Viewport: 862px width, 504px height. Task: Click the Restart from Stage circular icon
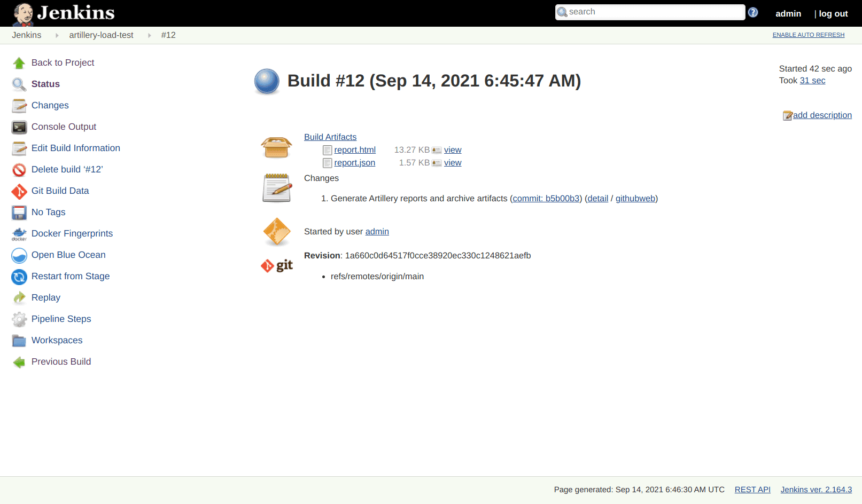point(19,277)
